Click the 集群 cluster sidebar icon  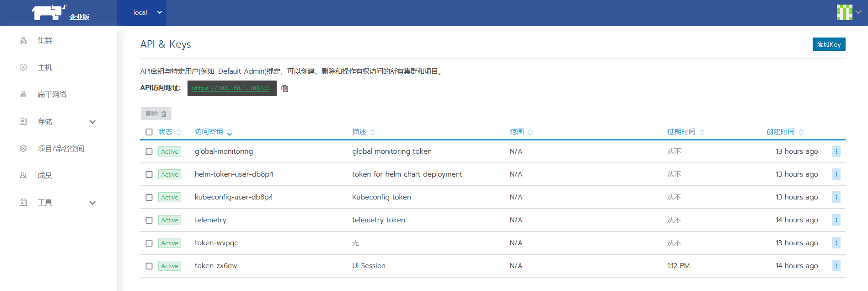tap(23, 41)
